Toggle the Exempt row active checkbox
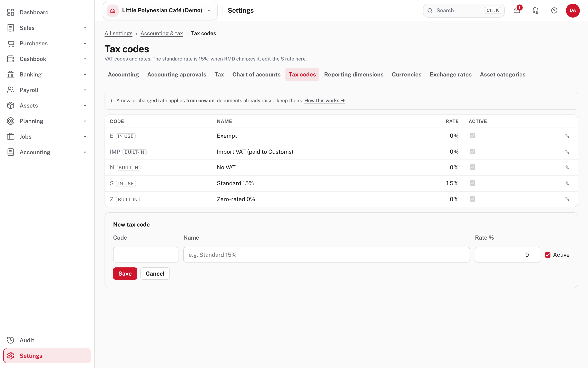The height and width of the screenshot is (368, 588). point(473,136)
